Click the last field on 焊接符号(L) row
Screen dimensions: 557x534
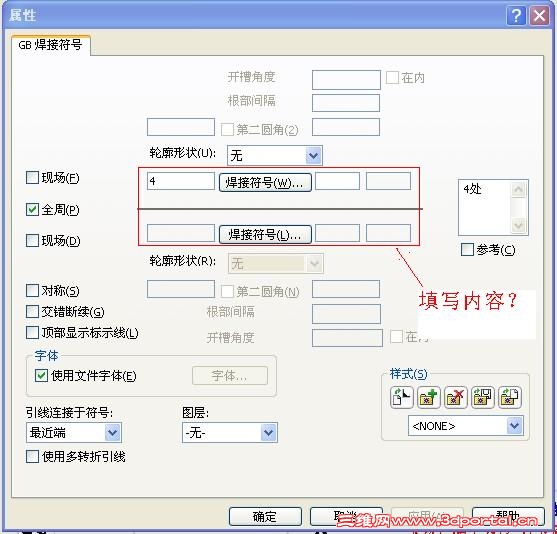click(x=388, y=233)
